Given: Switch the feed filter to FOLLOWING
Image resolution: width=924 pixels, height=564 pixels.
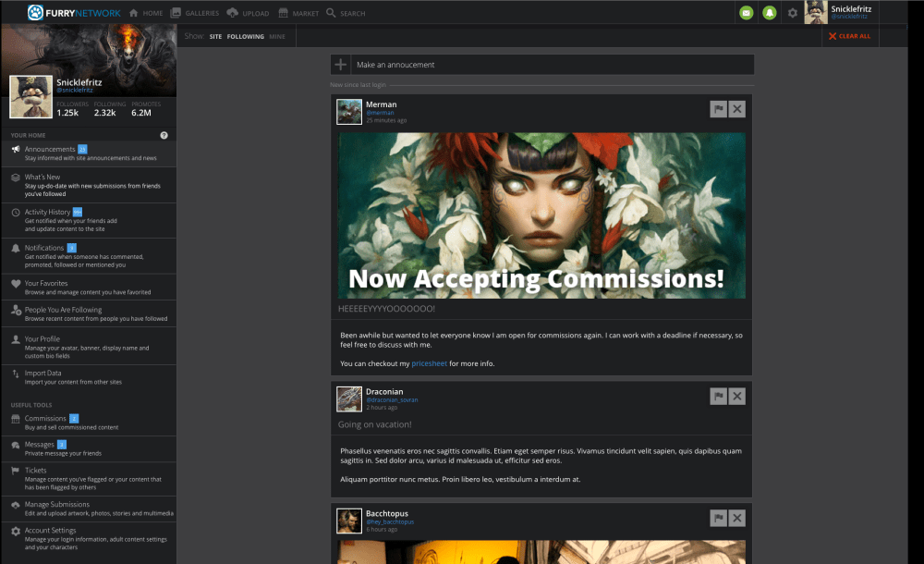Looking at the screenshot, I should [246, 36].
